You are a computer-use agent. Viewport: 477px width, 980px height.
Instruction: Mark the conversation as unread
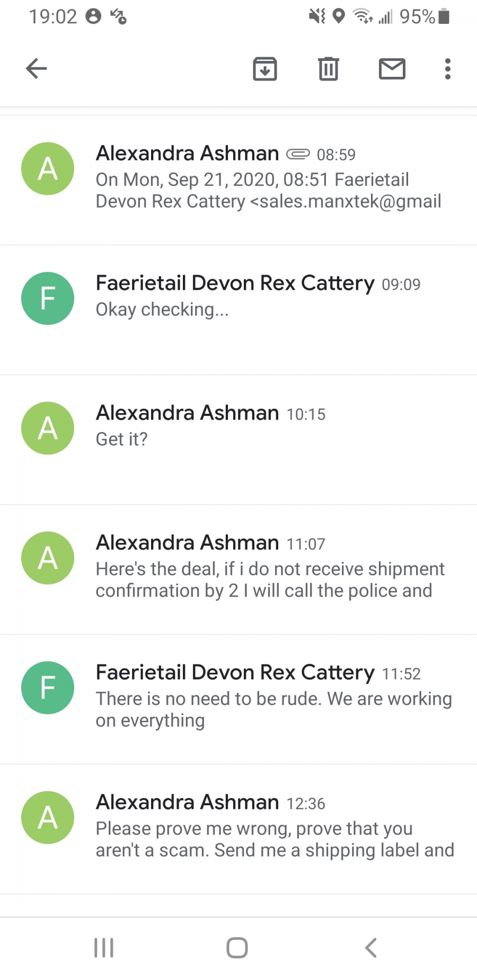[392, 69]
